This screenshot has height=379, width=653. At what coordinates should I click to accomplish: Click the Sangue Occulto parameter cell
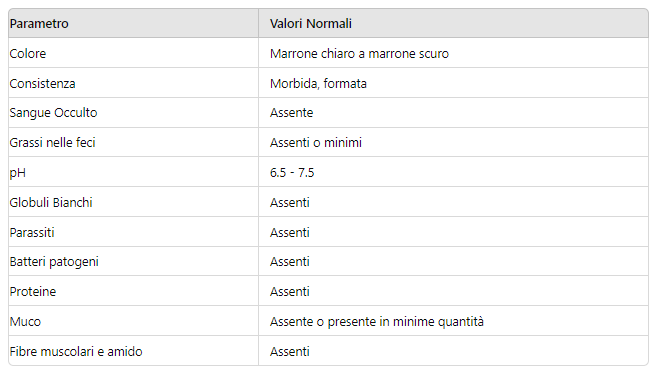(x=133, y=112)
